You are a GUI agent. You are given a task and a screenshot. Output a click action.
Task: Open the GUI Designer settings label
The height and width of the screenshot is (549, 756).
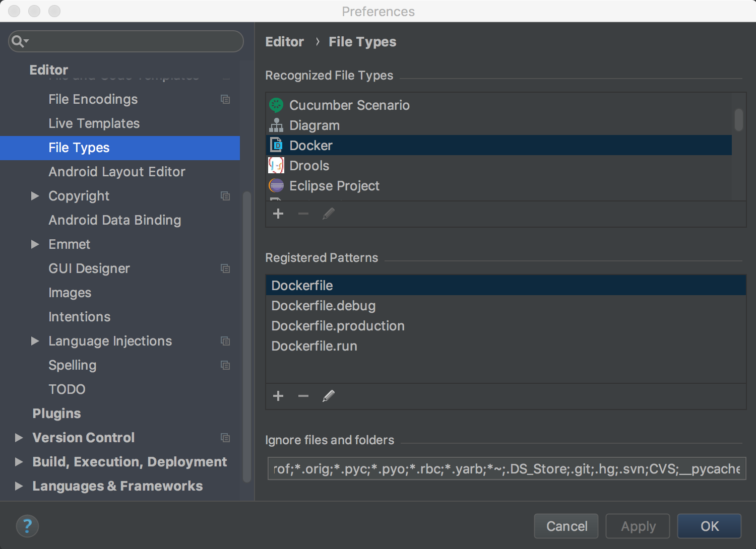pyautogui.click(x=89, y=268)
